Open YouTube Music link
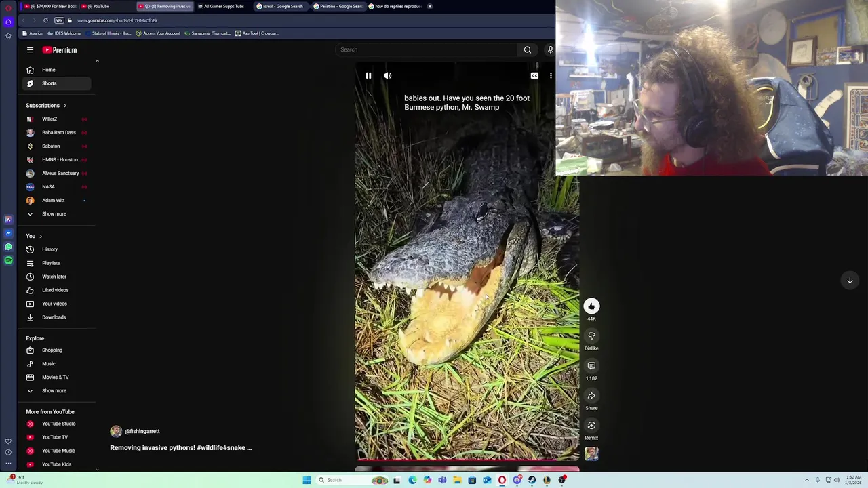This screenshot has width=868, height=488. 57,451
